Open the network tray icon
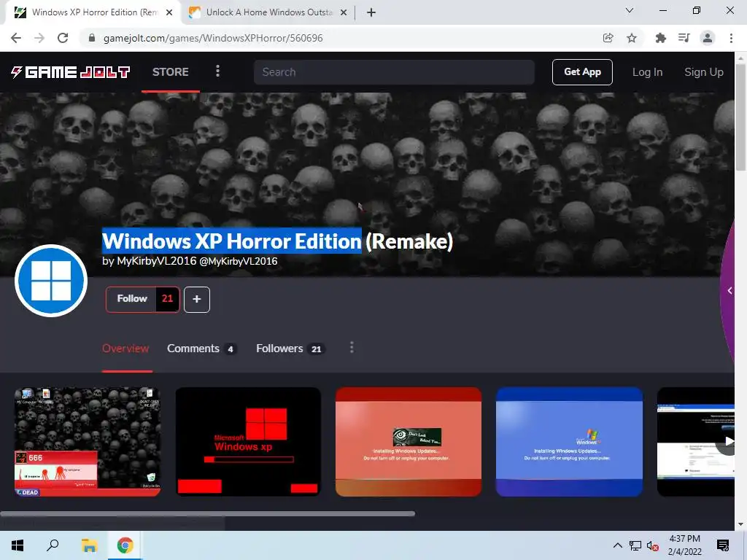Image resolution: width=747 pixels, height=560 pixels. coord(635,545)
